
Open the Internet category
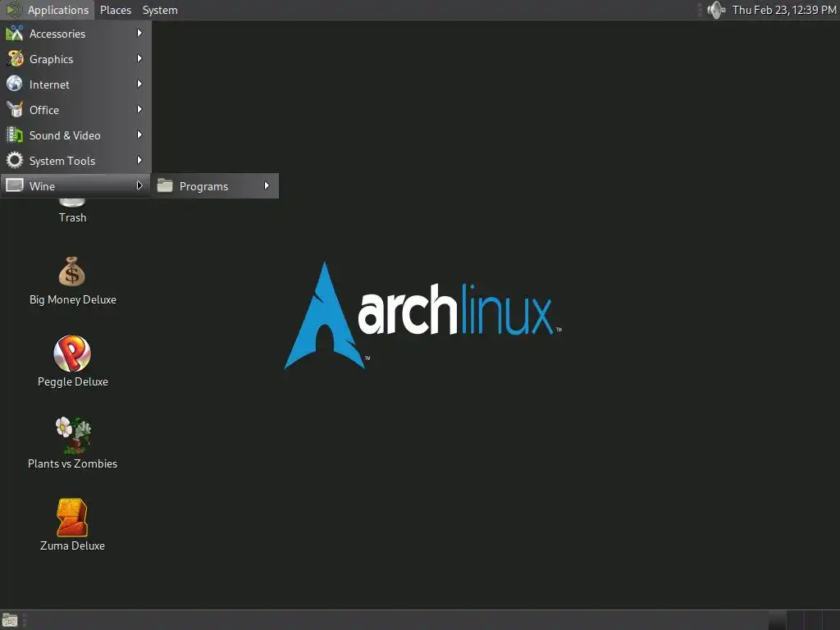[x=75, y=84]
